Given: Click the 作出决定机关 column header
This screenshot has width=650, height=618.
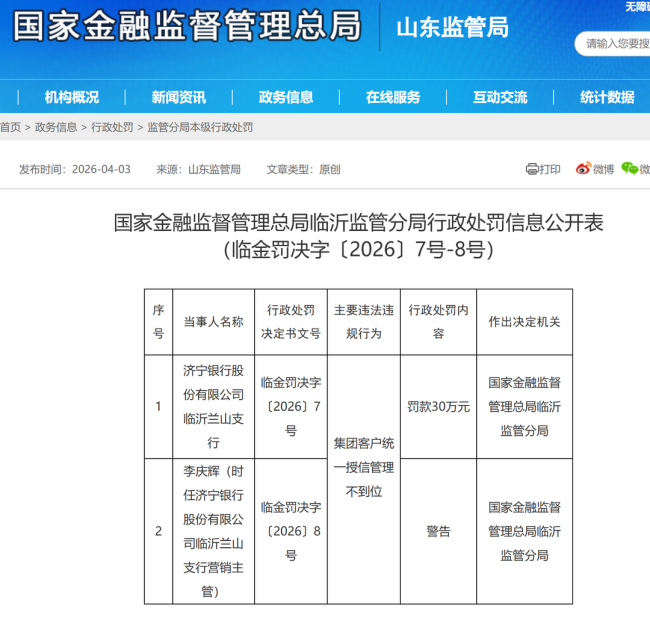Looking at the screenshot, I should 524,322.
